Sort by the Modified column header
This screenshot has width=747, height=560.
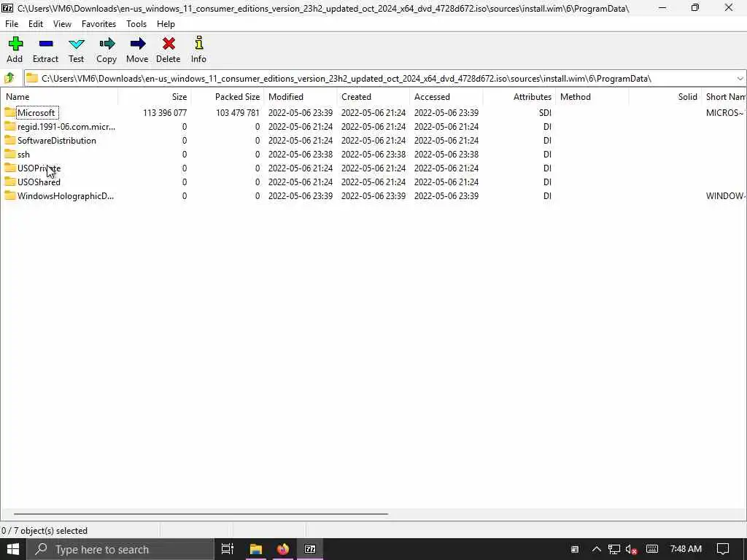pos(301,97)
